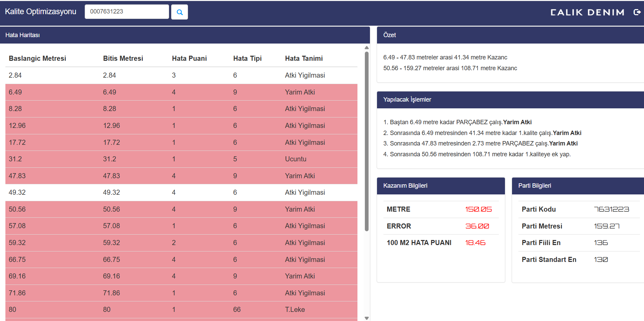Click the Parti Kodu value 7631223
This screenshot has width=644, height=321.
coord(612,209)
